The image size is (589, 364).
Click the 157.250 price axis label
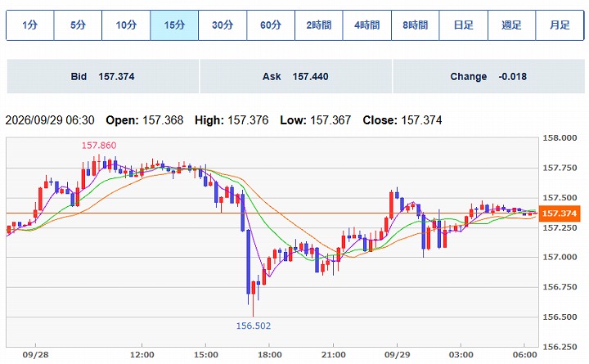click(x=560, y=227)
